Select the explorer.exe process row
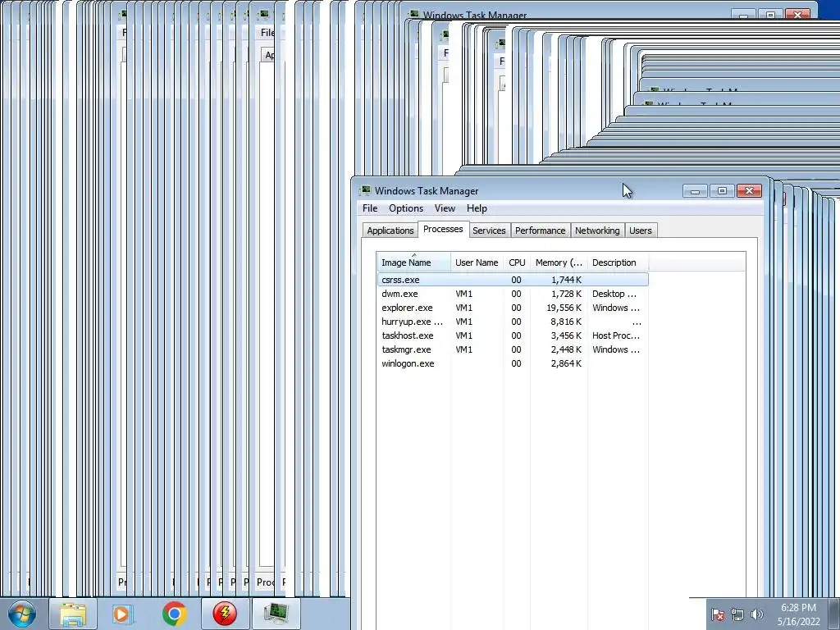The width and height of the screenshot is (840, 630). [513, 308]
